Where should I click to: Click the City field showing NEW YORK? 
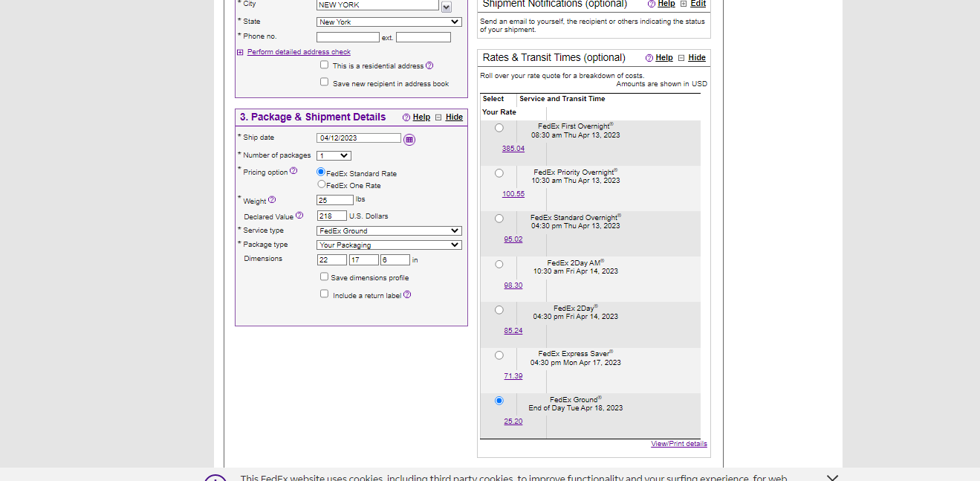377,4
